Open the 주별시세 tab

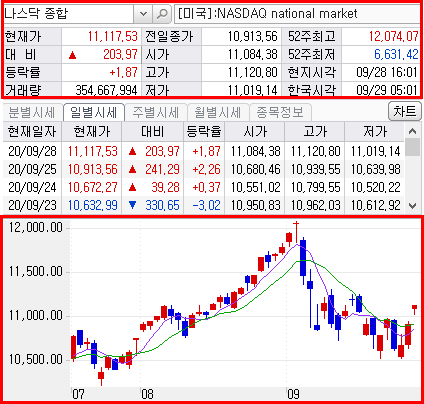point(156,112)
